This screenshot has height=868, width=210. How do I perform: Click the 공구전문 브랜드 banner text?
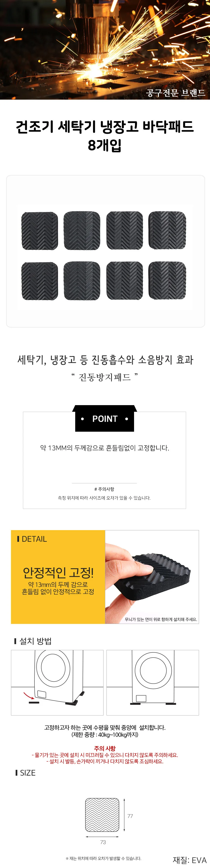coord(176,93)
